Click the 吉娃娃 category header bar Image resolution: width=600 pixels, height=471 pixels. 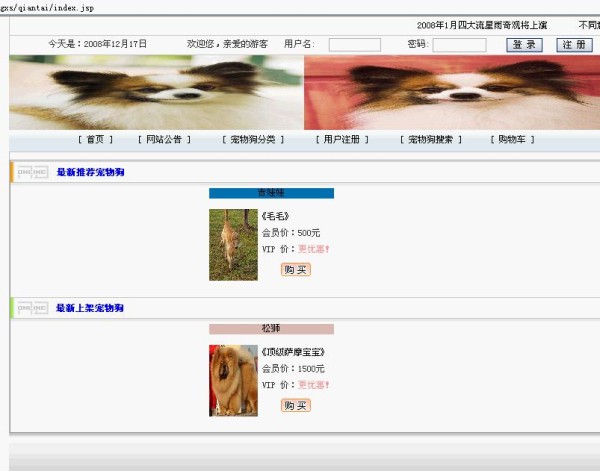pyautogui.click(x=271, y=193)
